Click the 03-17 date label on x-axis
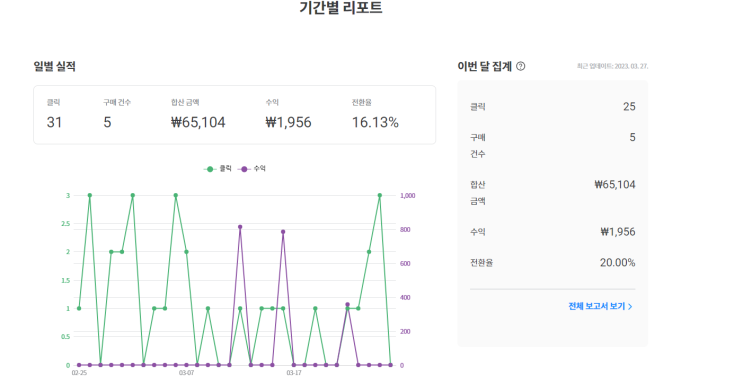This screenshot has height=391, width=743. click(294, 373)
